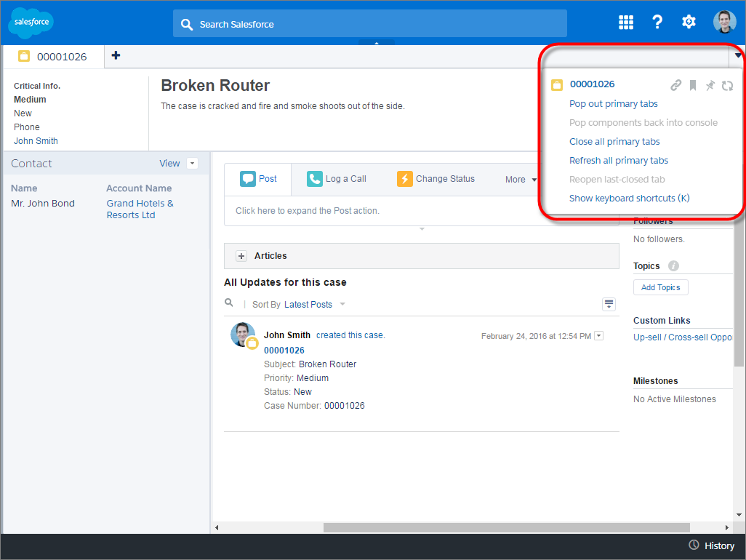Open feed post options dropdown arrow

[599, 335]
